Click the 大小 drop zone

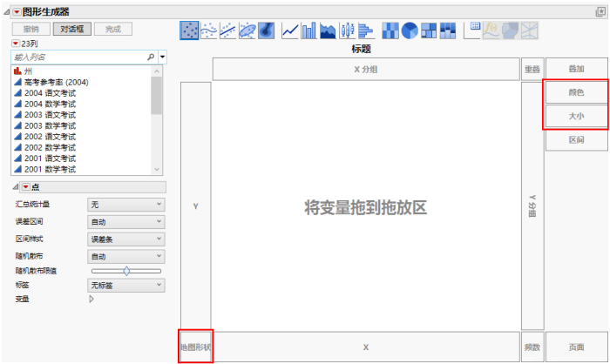tap(577, 116)
